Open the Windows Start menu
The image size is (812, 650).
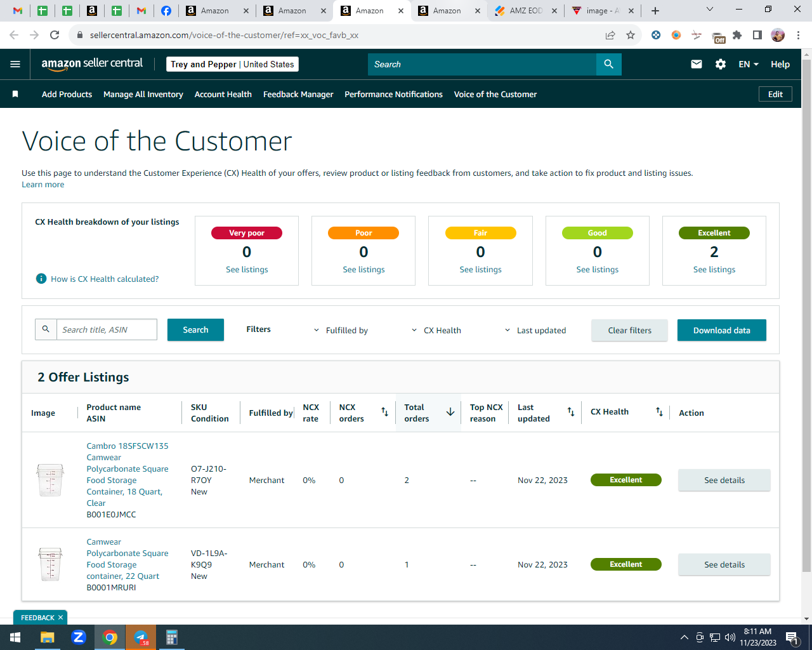tap(15, 637)
